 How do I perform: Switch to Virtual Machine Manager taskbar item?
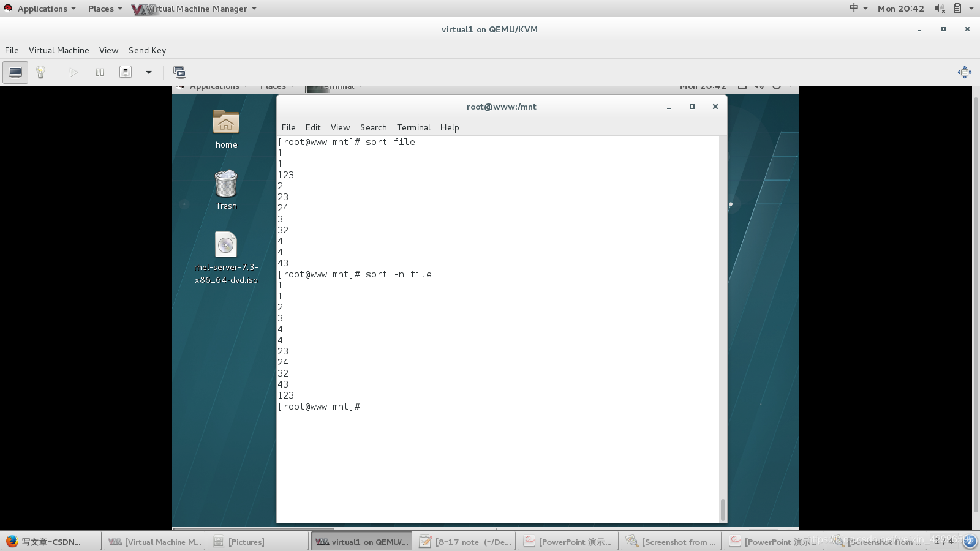[155, 542]
